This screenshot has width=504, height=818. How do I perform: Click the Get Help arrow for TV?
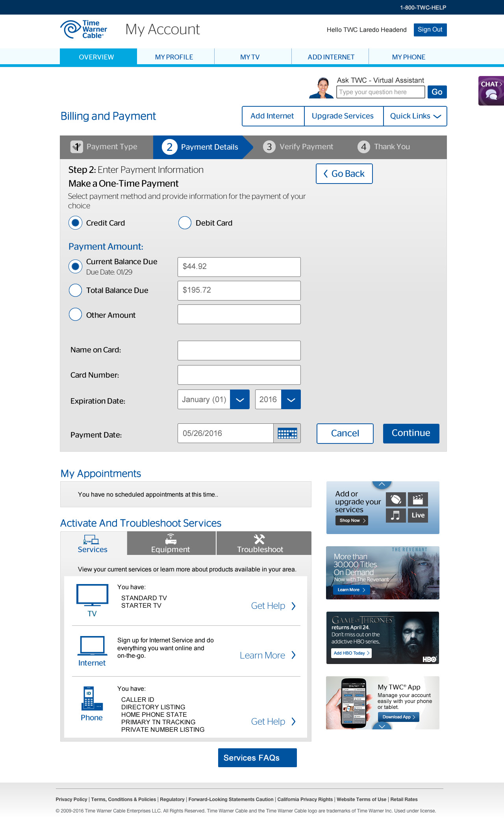(x=293, y=606)
